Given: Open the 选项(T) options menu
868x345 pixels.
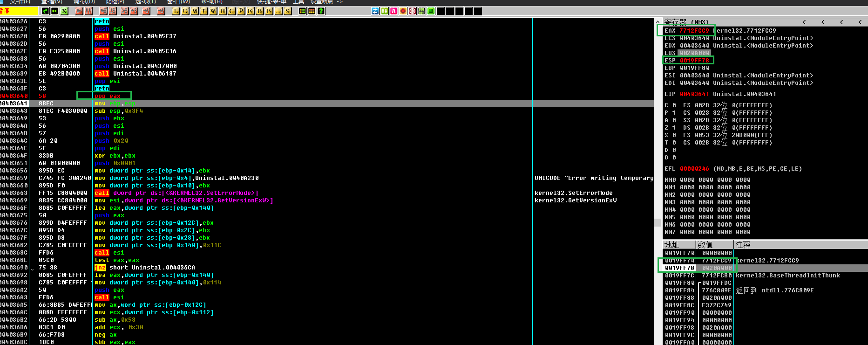Looking at the screenshot, I should (x=146, y=2).
